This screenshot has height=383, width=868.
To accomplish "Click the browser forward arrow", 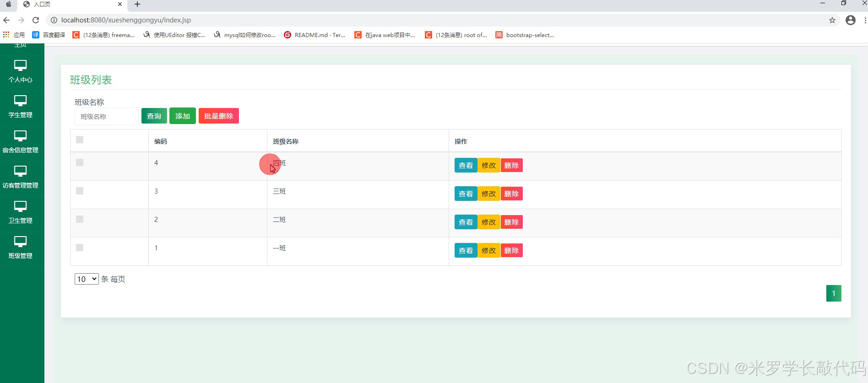I will click(21, 20).
